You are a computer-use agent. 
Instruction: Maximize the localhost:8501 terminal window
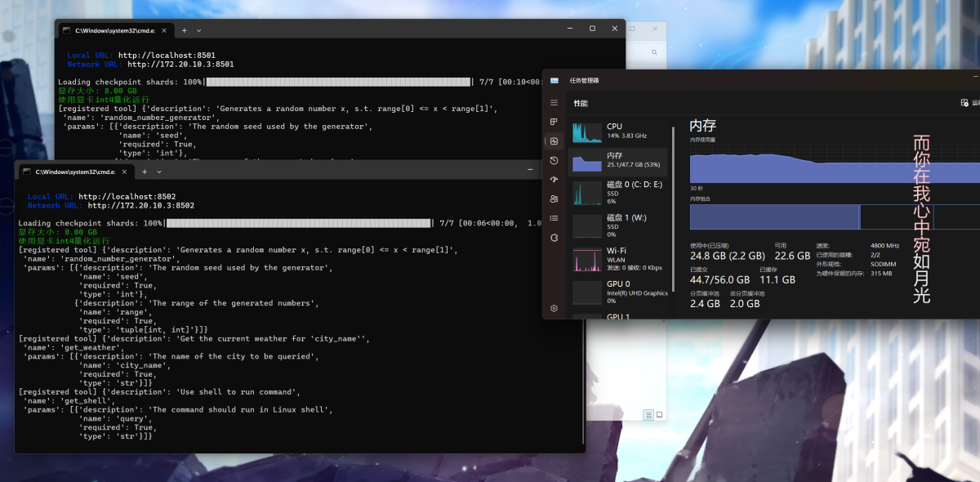tap(592, 29)
